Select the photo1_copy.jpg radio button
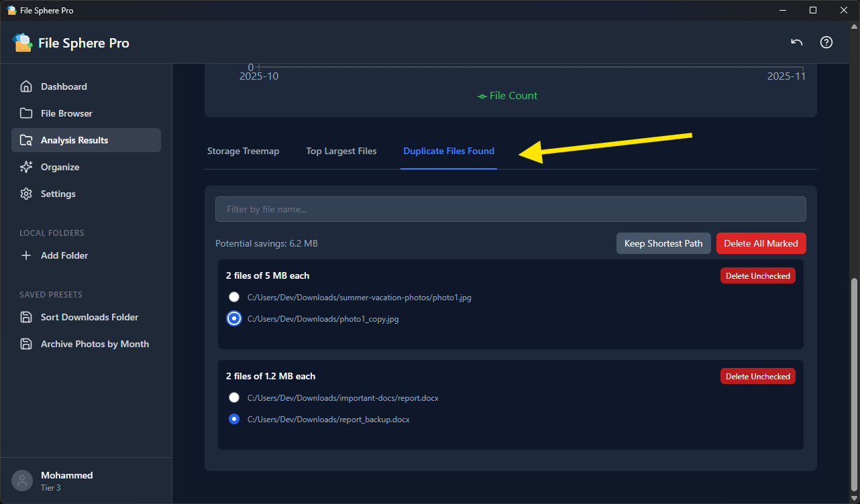This screenshot has width=860, height=504. point(234,318)
